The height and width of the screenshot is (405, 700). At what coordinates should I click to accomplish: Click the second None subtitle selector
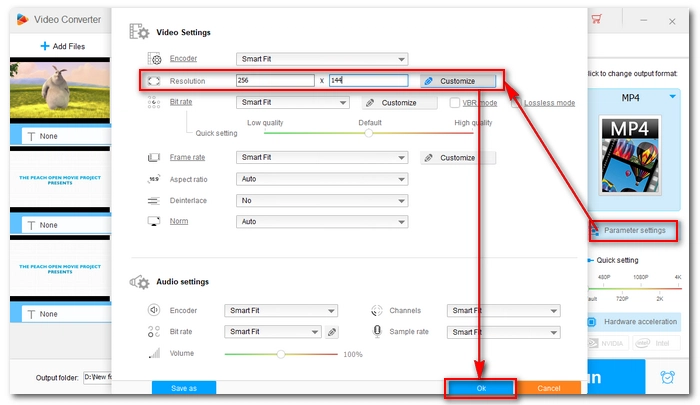point(67,225)
